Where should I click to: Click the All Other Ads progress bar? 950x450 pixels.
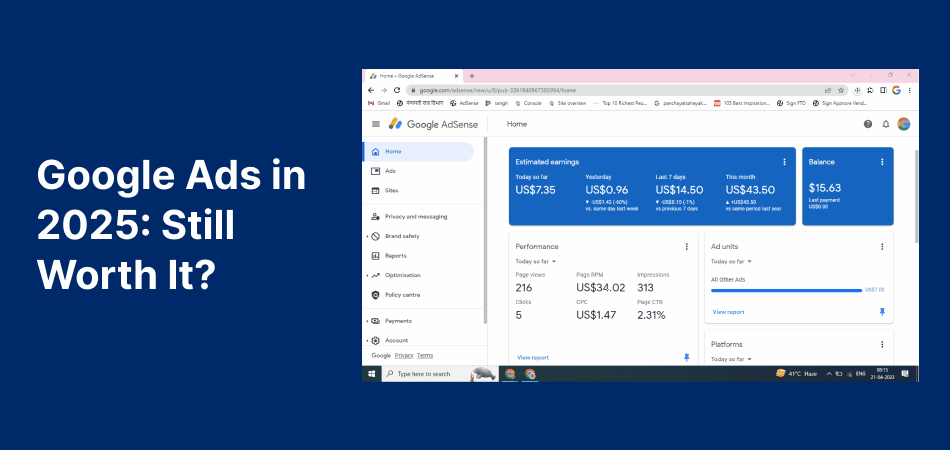click(786, 290)
